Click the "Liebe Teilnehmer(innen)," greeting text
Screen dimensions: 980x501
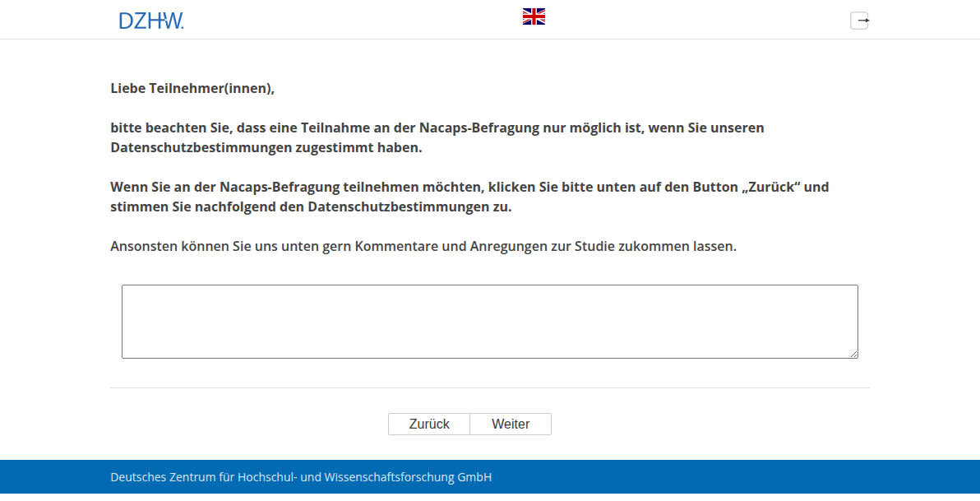tap(192, 89)
